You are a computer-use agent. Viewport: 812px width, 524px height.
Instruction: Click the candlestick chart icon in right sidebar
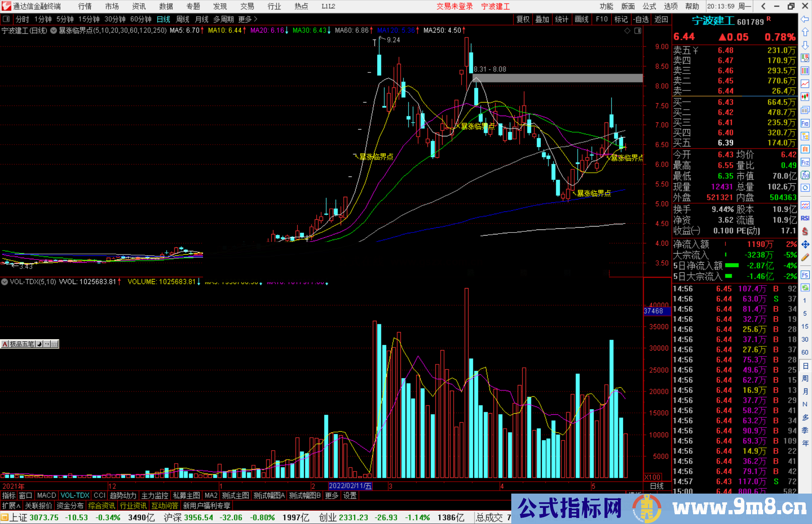(805, 97)
